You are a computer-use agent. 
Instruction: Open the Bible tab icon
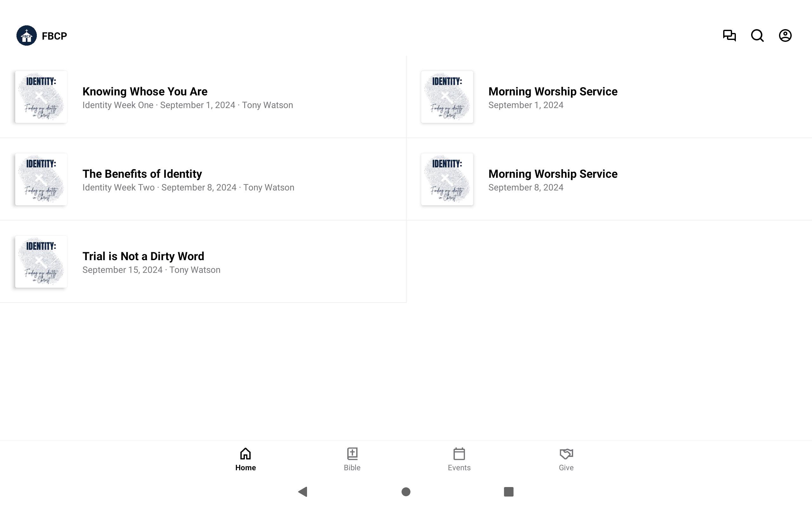352,454
